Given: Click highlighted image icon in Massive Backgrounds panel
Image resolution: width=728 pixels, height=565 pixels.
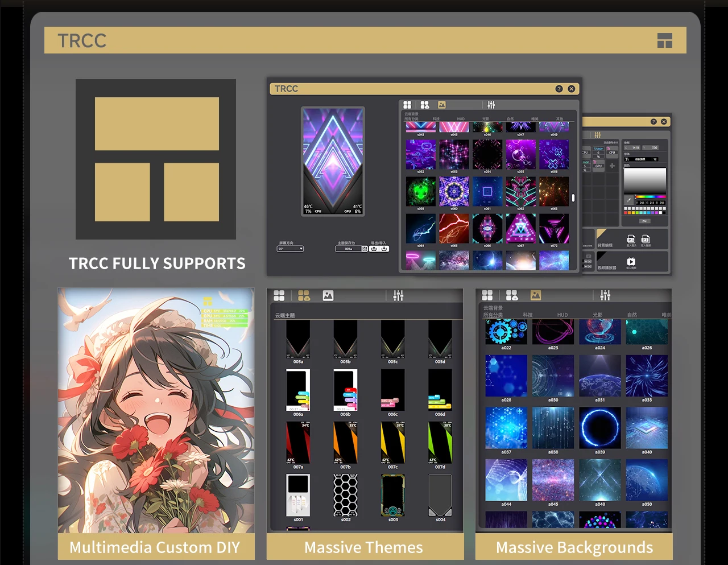Looking at the screenshot, I should (536, 295).
